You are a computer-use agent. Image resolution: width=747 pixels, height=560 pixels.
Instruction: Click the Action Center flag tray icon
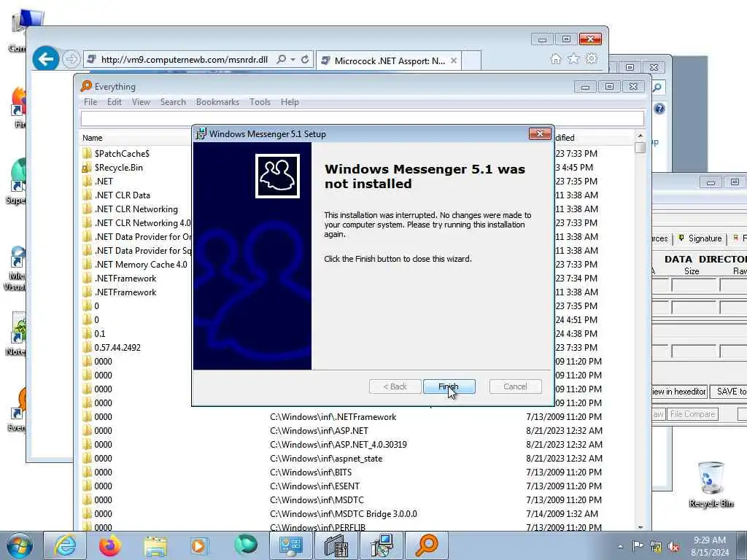pos(638,546)
